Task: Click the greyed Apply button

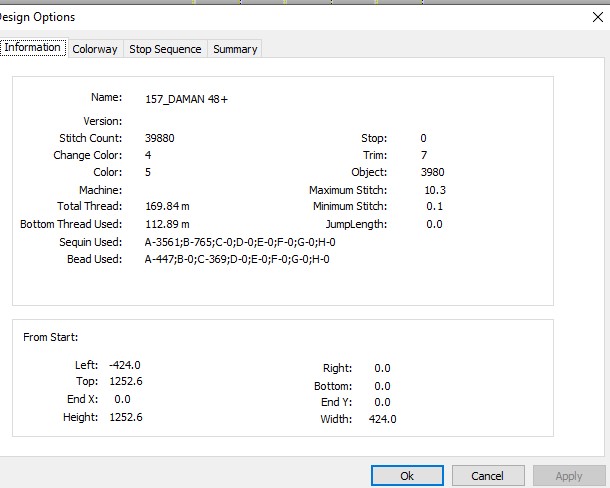Action: 569,476
